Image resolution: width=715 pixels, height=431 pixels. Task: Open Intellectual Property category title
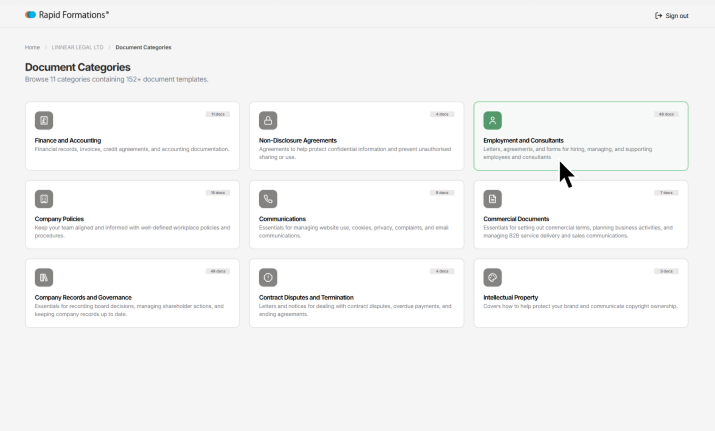coord(511,297)
